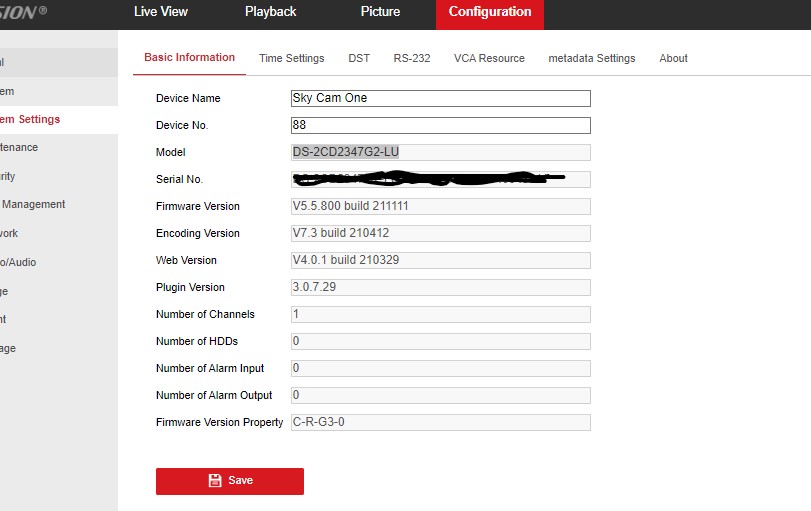Open the Time Settings tab
The width and height of the screenshot is (811, 511).
pyautogui.click(x=291, y=59)
